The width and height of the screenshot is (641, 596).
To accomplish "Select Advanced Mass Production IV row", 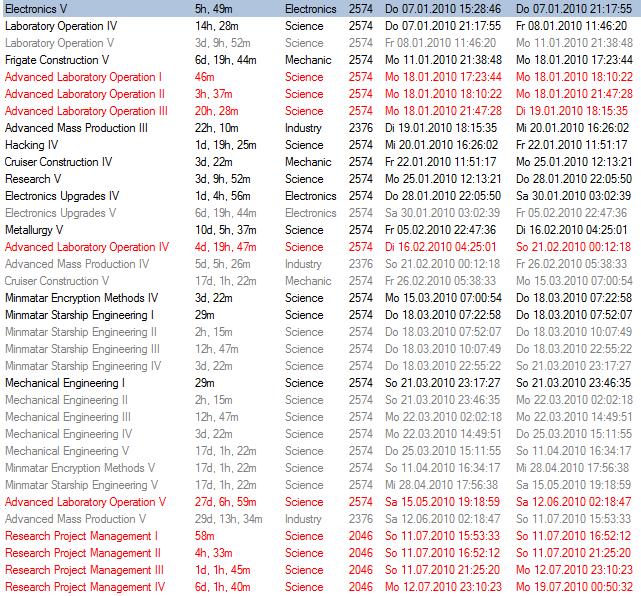I will tap(322, 264).
